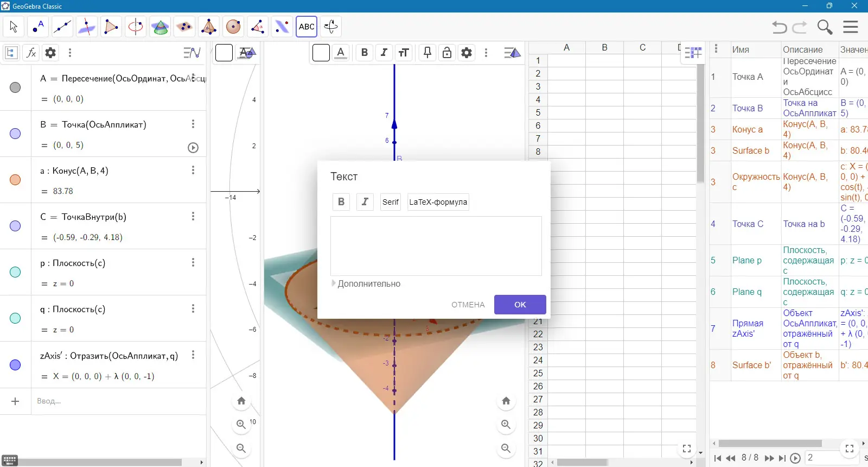Toggle visibility of plane q

tap(15, 318)
